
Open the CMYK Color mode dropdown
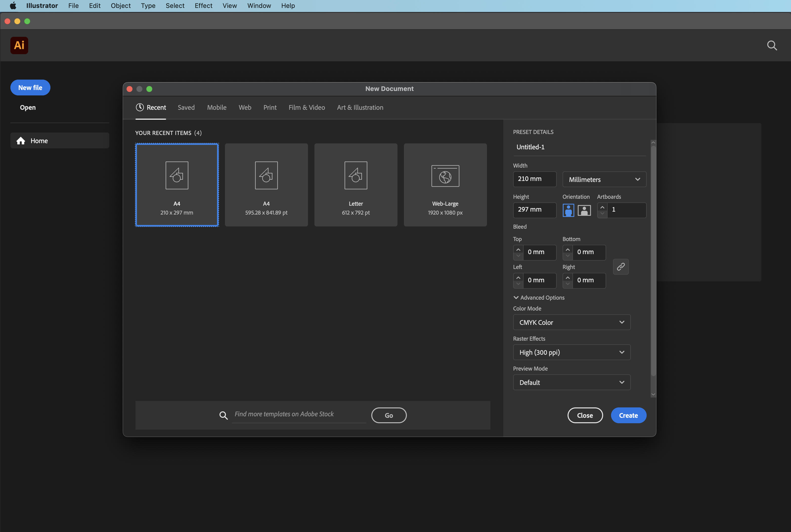(571, 322)
